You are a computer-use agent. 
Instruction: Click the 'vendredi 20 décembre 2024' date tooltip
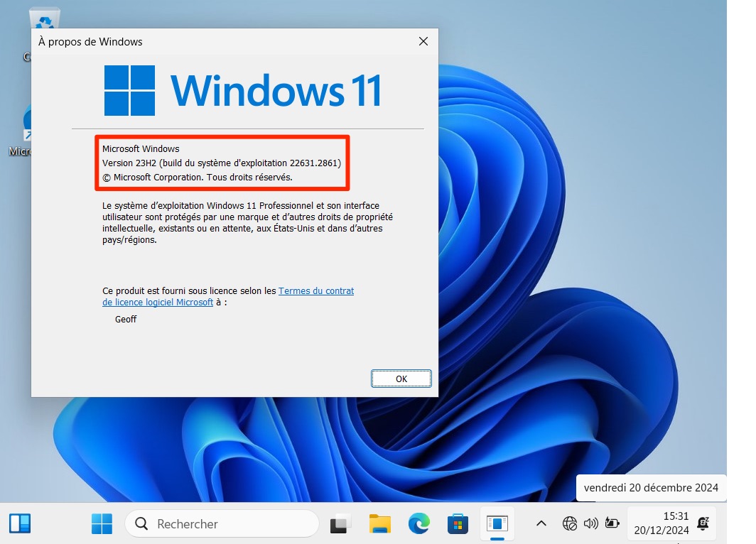click(x=651, y=488)
